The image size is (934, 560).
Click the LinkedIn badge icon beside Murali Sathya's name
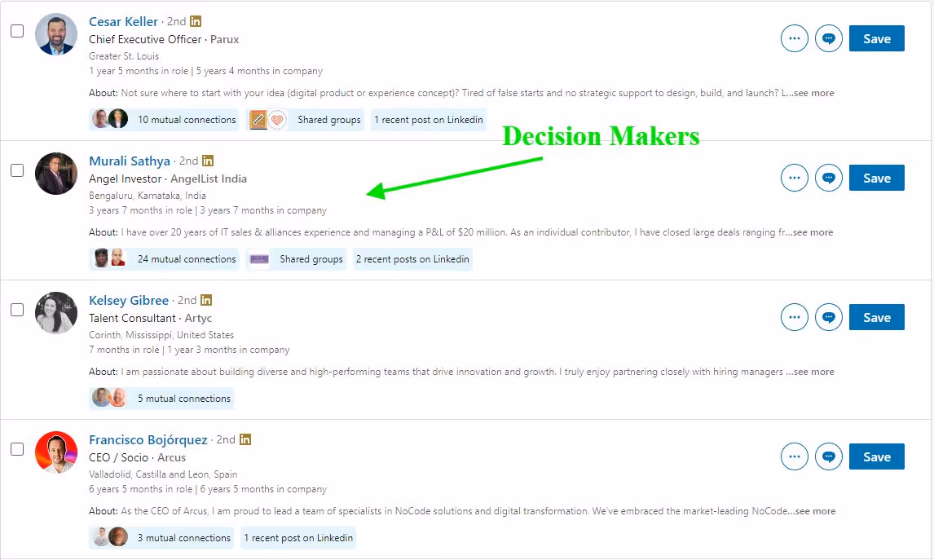(208, 161)
